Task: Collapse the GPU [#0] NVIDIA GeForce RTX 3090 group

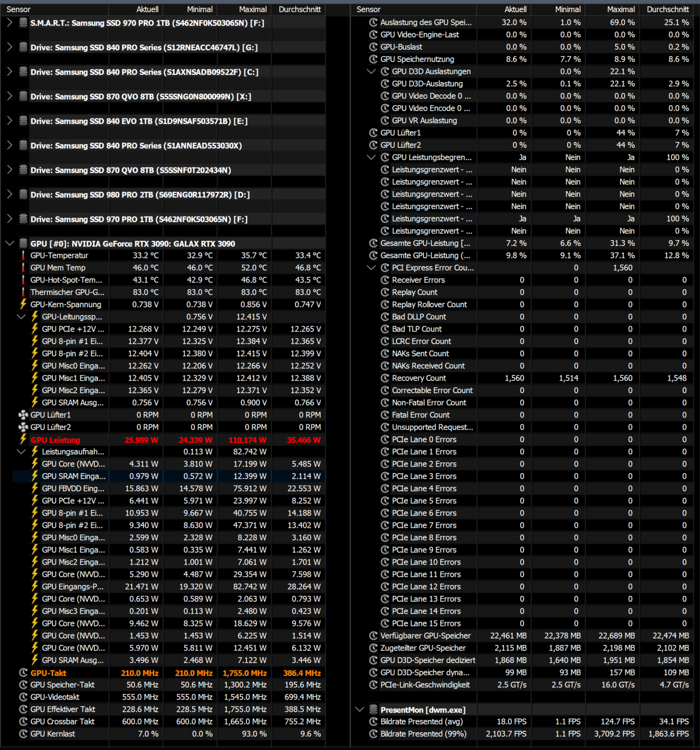Action: (x=9, y=244)
